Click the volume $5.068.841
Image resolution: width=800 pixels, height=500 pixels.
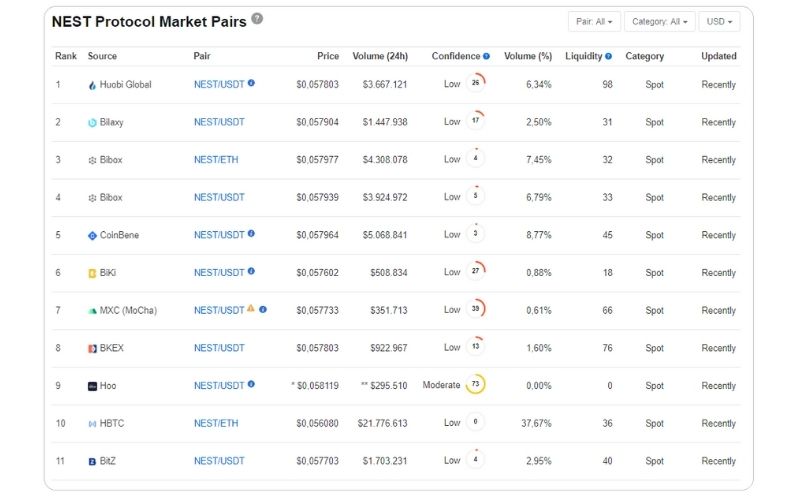pos(385,235)
